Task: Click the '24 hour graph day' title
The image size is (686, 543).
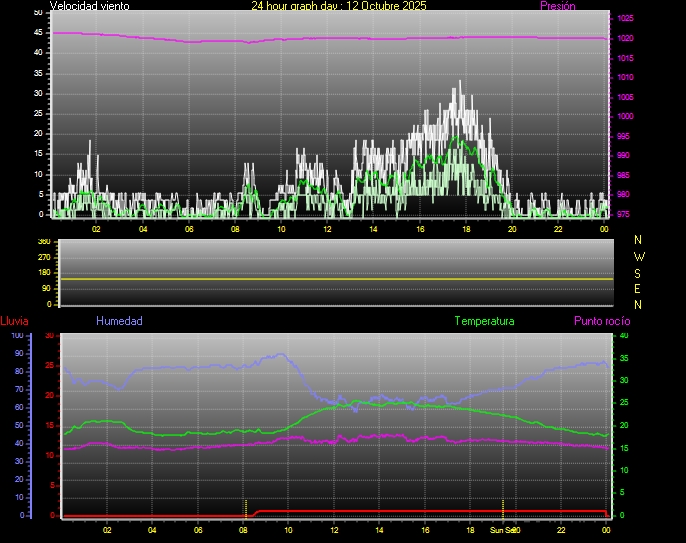Action: point(338,6)
